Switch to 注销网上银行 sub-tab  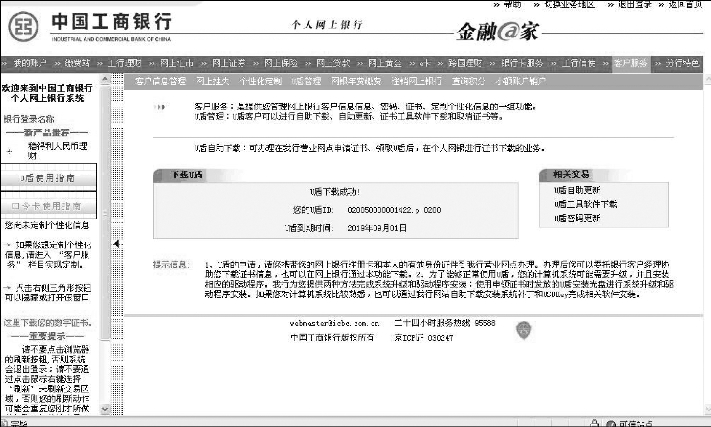coord(417,81)
